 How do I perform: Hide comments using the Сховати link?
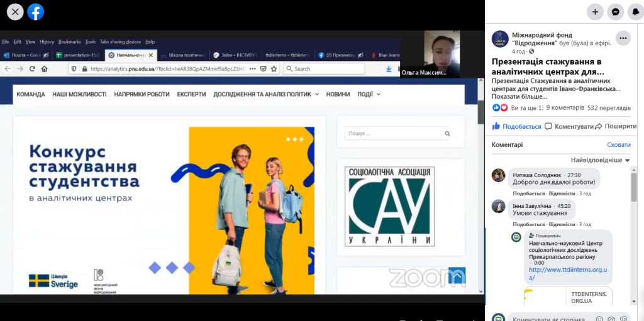pyautogui.click(x=619, y=144)
